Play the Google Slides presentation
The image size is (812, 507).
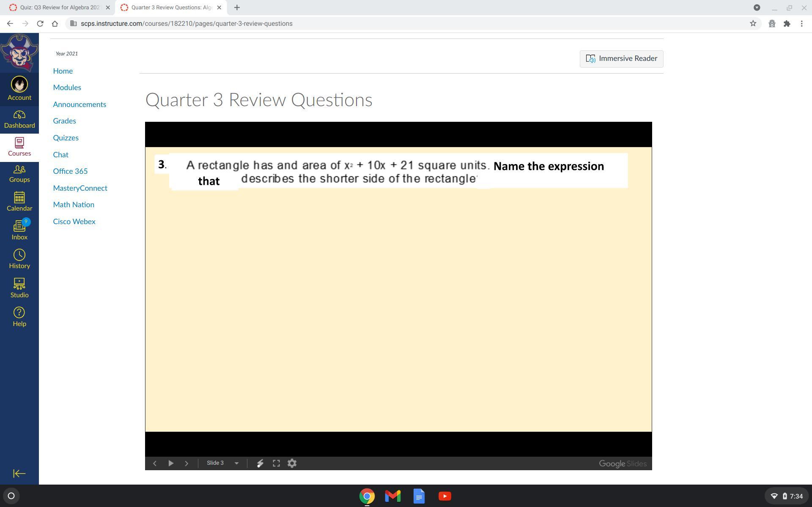171,463
